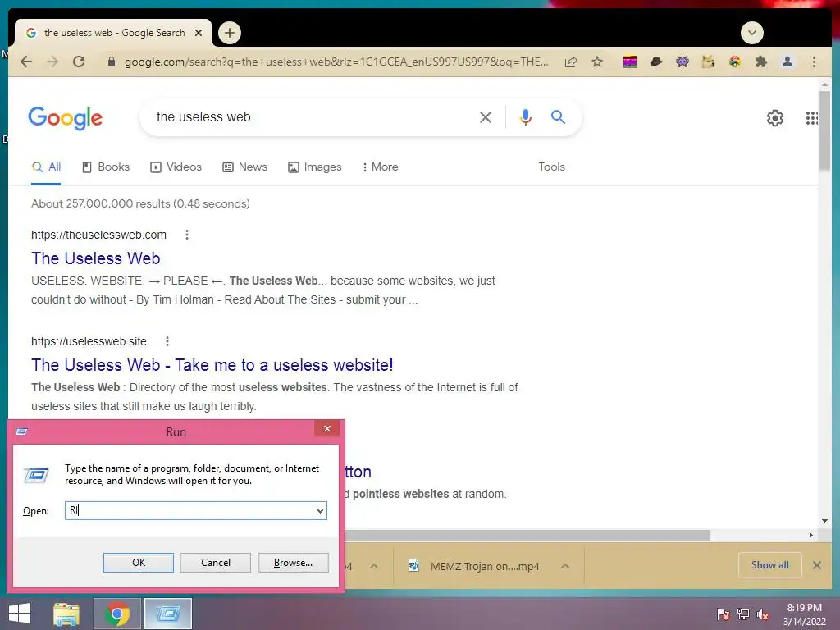Bookmark this page with the star icon

597,62
